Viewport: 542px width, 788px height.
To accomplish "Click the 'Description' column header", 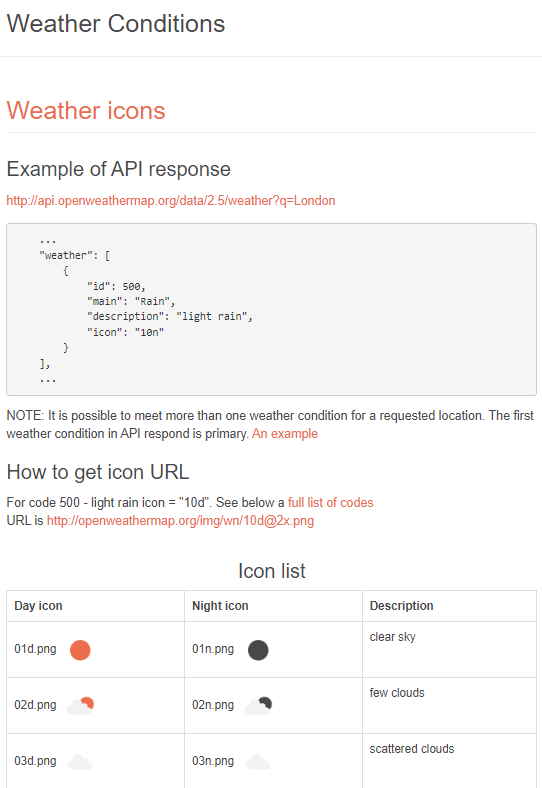I will 401,606.
